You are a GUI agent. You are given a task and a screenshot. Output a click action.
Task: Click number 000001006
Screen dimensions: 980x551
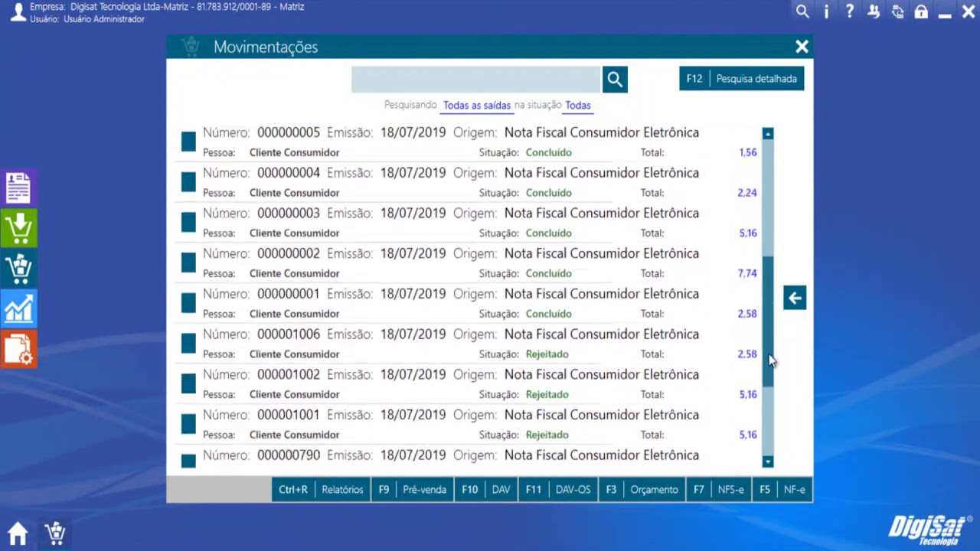pos(289,334)
